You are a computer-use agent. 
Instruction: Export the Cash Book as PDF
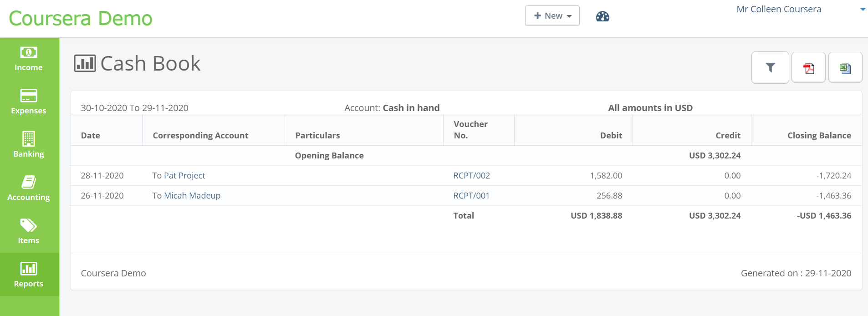click(809, 68)
